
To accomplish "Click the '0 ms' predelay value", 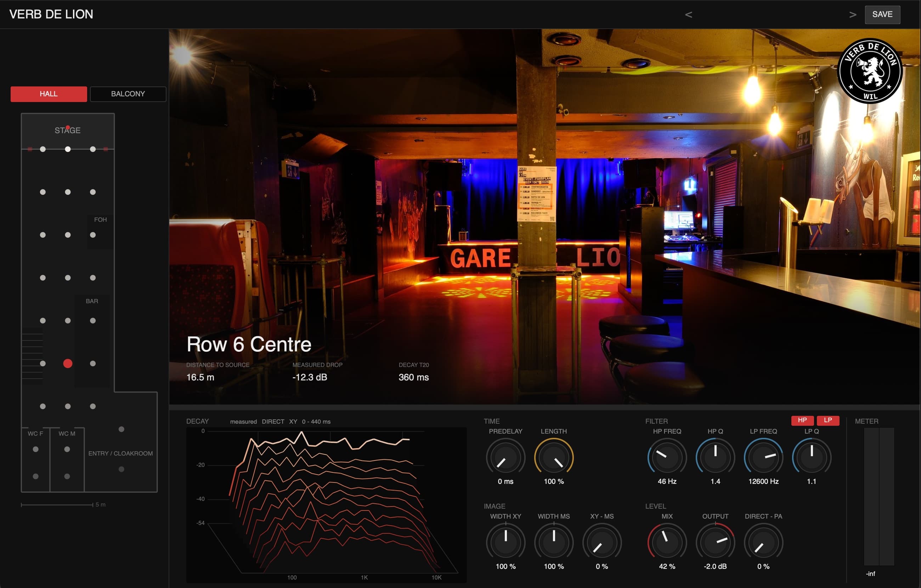I will pyautogui.click(x=505, y=482).
